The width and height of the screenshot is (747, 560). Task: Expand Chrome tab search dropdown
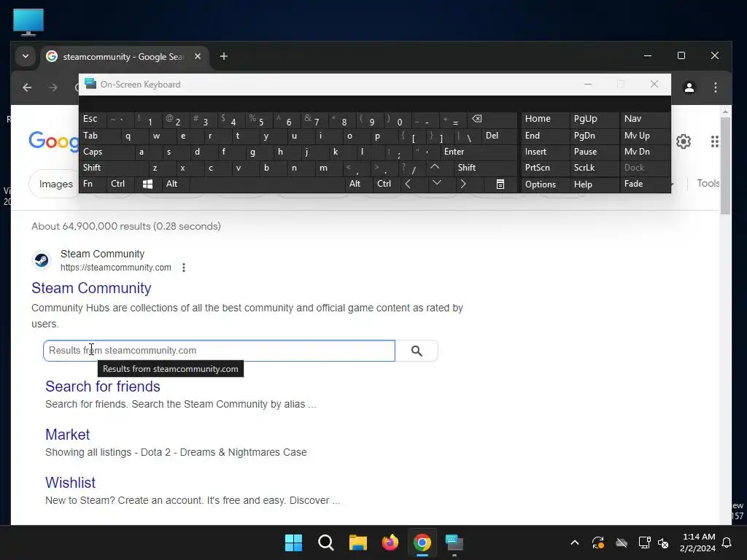(26, 57)
